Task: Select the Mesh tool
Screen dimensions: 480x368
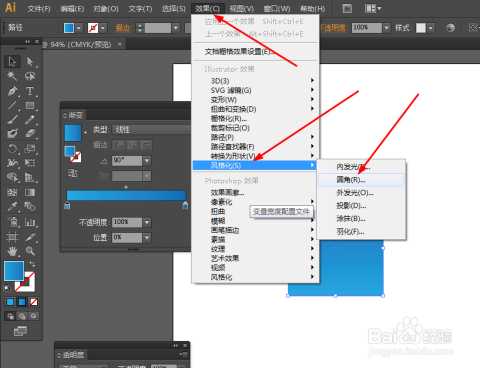Action: tap(12, 192)
